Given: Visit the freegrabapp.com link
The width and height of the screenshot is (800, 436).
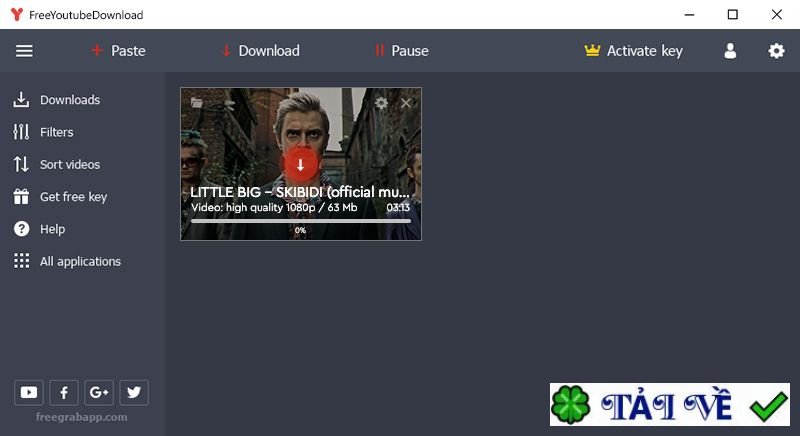Looking at the screenshot, I should click(x=82, y=417).
